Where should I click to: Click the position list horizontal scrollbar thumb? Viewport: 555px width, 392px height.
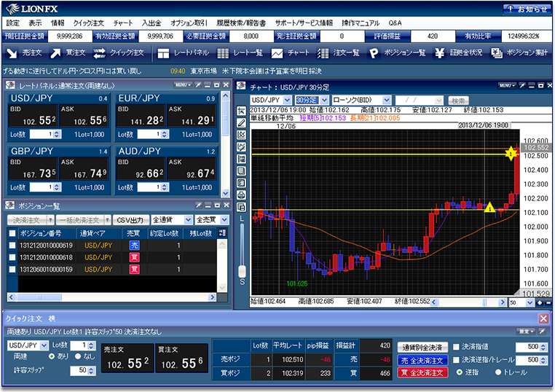coord(39,297)
